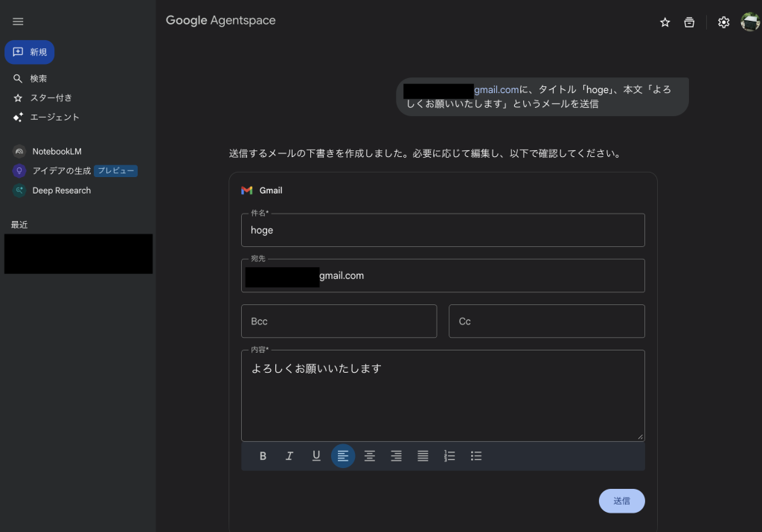The image size is (762, 532).
Task: Right align the email body text
Action: tap(396, 456)
